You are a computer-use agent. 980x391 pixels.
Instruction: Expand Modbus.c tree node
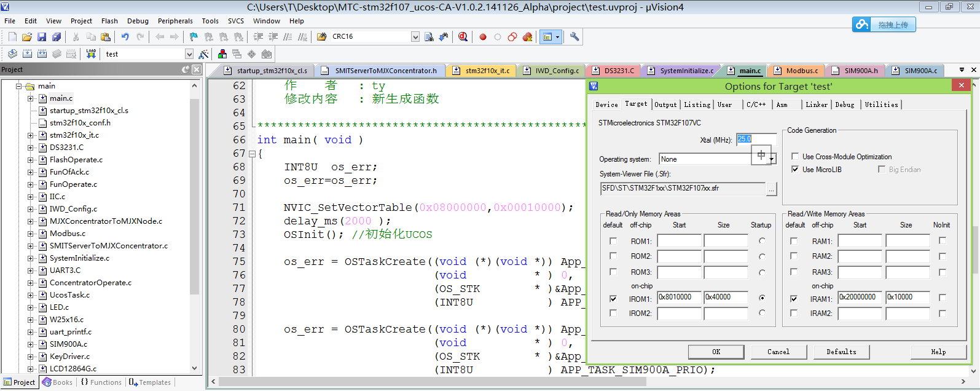(30, 234)
